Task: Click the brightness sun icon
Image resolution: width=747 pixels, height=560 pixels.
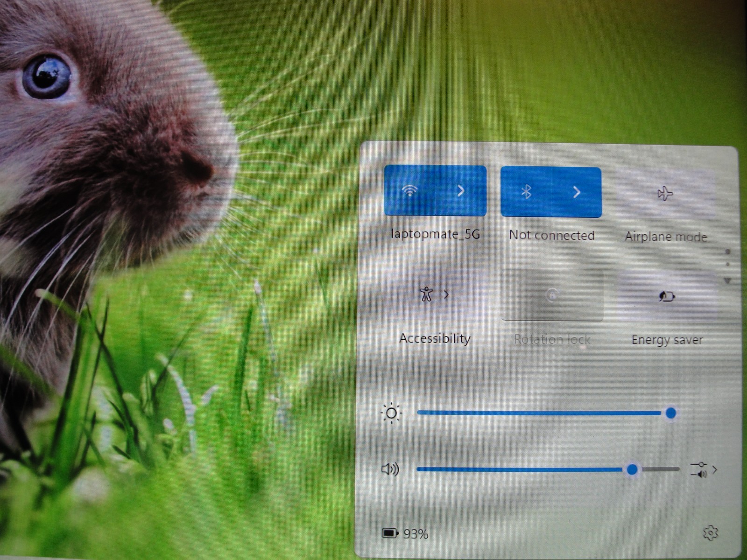Action: click(x=391, y=413)
